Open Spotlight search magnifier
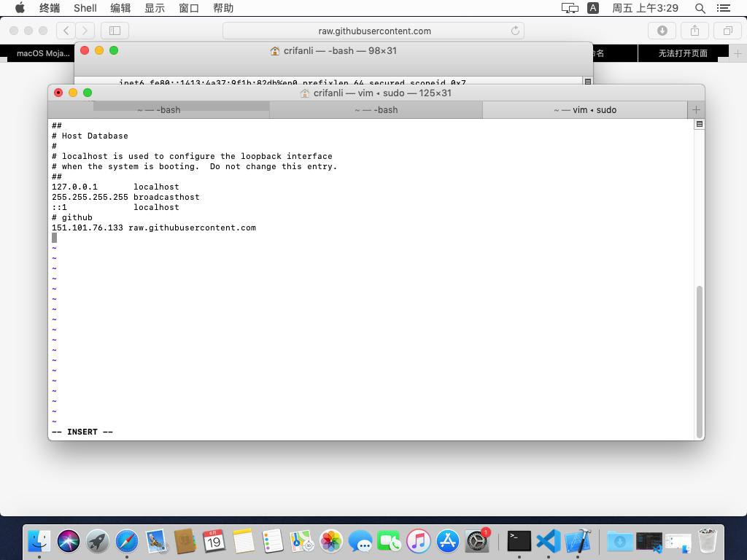Screen dimensions: 747x560 pyautogui.click(x=700, y=8)
